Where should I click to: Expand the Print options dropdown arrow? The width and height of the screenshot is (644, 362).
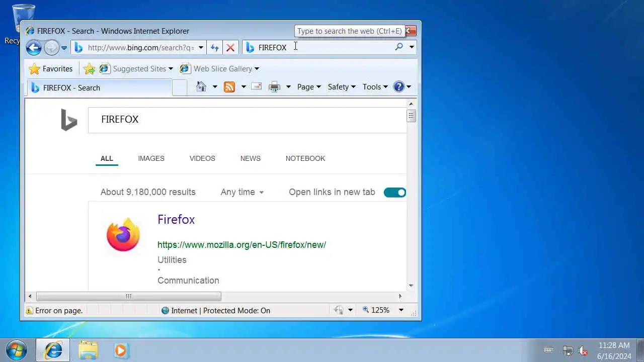point(288,87)
